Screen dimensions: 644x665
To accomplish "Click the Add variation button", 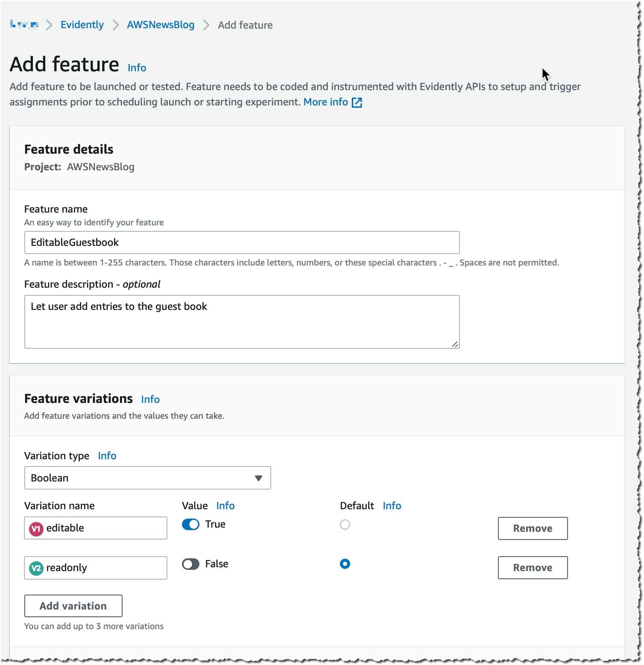I will (x=73, y=606).
